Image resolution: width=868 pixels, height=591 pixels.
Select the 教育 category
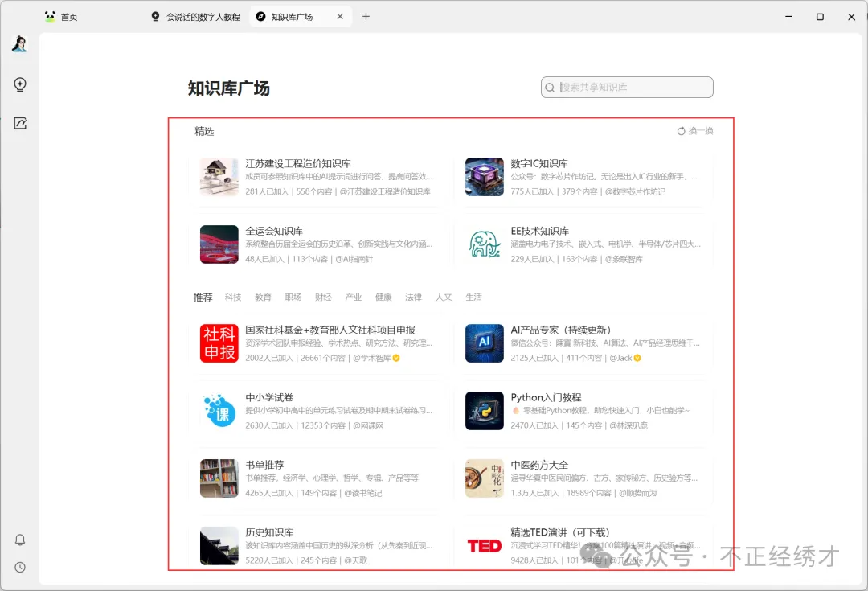263,298
